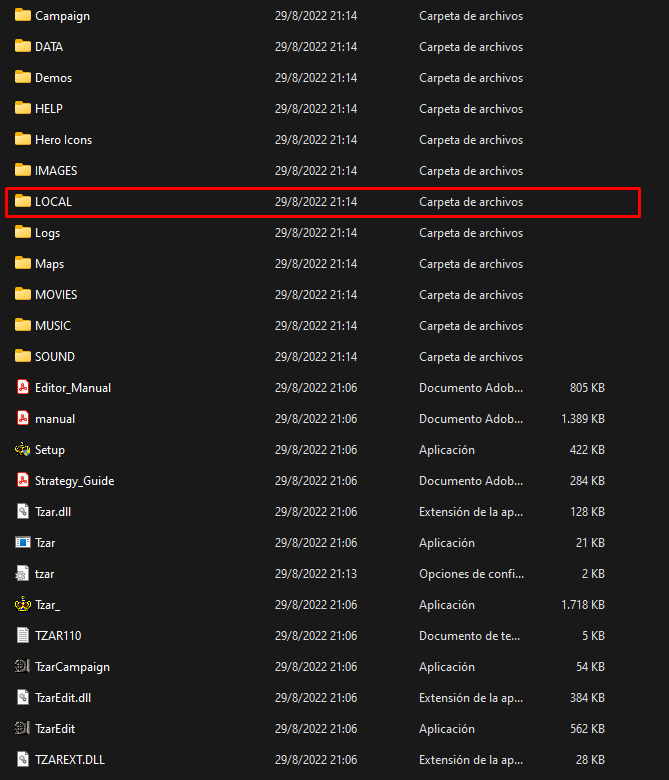The height and width of the screenshot is (780, 669).
Task: Click the 28 KB size value
Action: pos(590,760)
